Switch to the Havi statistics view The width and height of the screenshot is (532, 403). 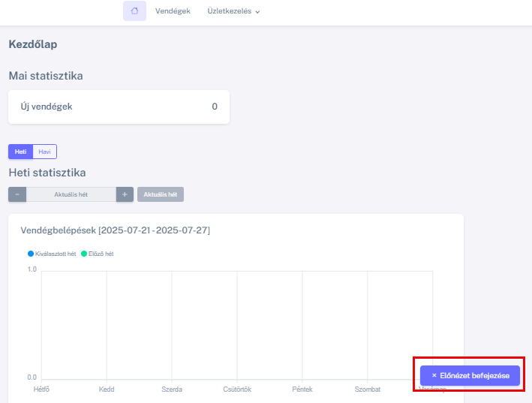tap(44, 152)
